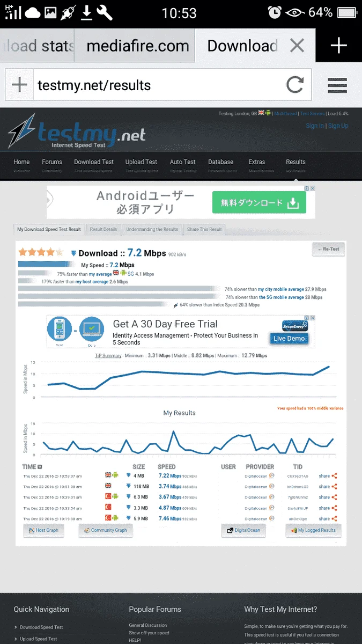Click the Digitalocean provider in first row
The image size is (362, 644).
click(x=256, y=476)
